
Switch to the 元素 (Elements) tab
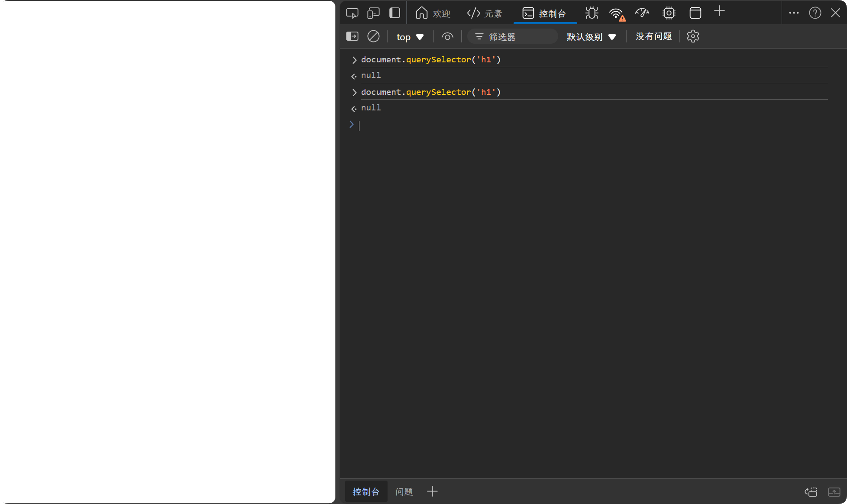tap(485, 13)
